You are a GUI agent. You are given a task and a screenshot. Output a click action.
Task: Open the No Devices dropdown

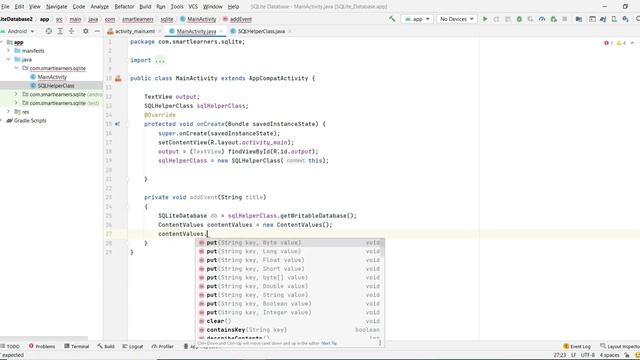[x=457, y=19]
